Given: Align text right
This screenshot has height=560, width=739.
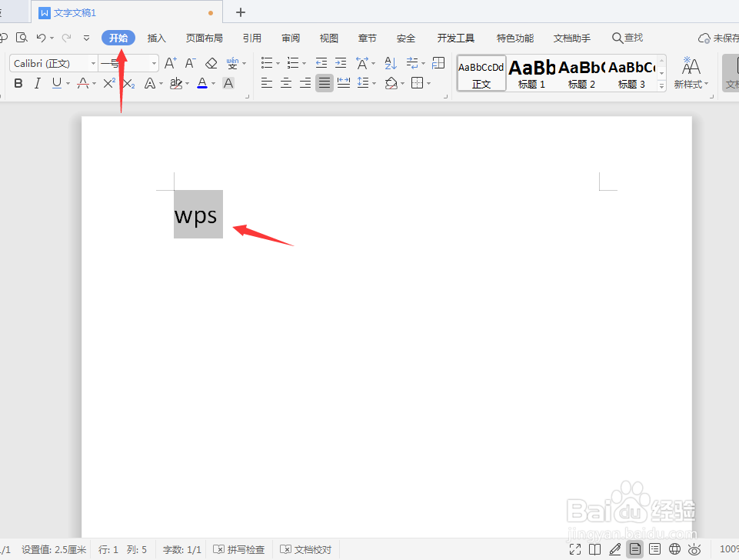Looking at the screenshot, I should click(x=305, y=83).
